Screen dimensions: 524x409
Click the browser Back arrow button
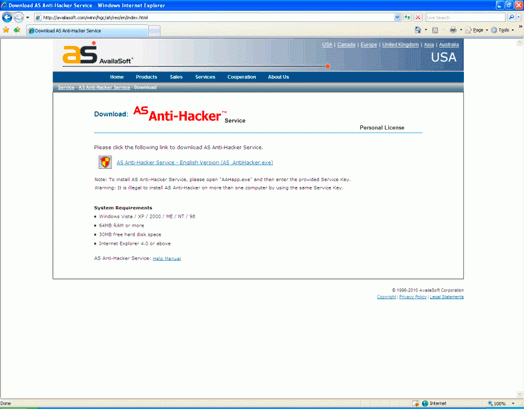tap(7, 17)
